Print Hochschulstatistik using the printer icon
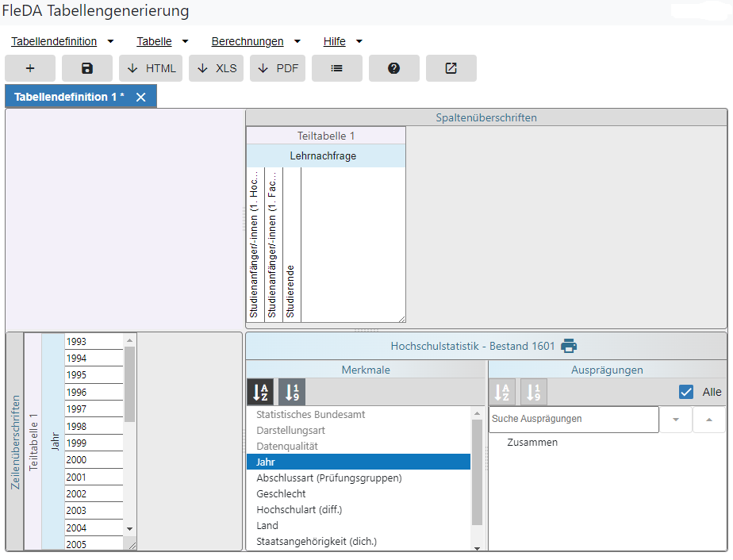This screenshot has width=733, height=560. 569,346
